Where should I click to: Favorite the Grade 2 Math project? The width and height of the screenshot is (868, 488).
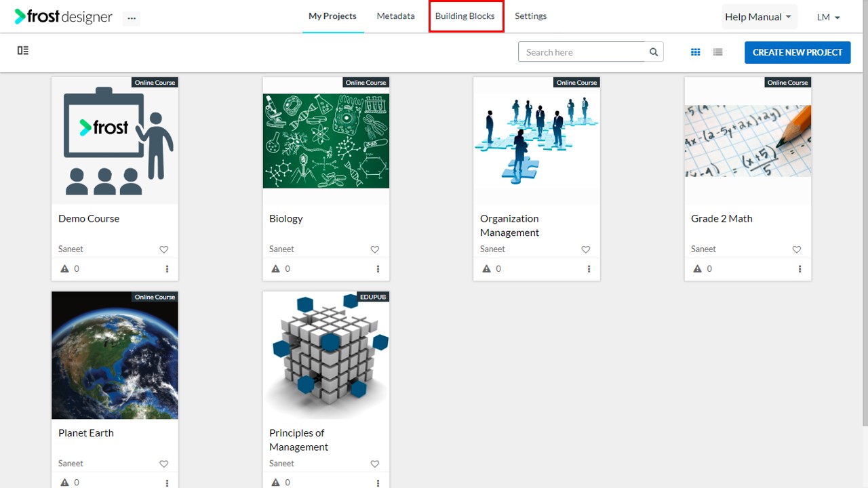(x=797, y=249)
